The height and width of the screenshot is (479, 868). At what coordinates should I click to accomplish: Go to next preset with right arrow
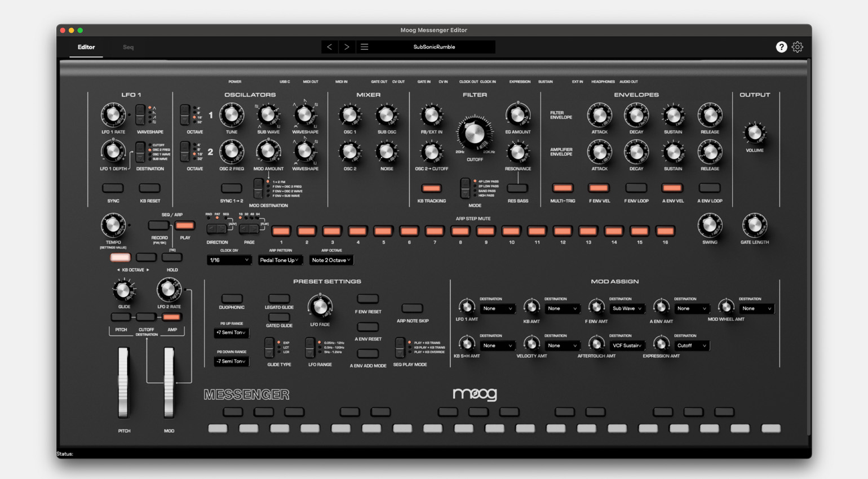click(347, 47)
